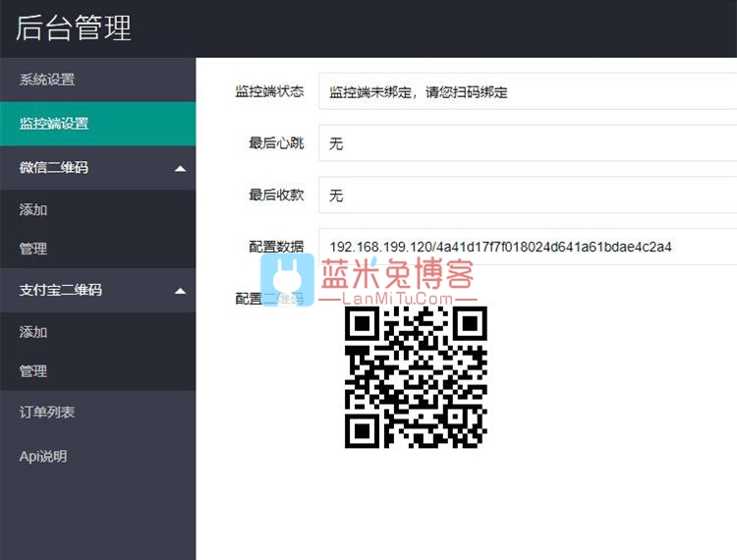Click the 后台管理 header title
The image size is (737, 560).
pyautogui.click(x=74, y=28)
